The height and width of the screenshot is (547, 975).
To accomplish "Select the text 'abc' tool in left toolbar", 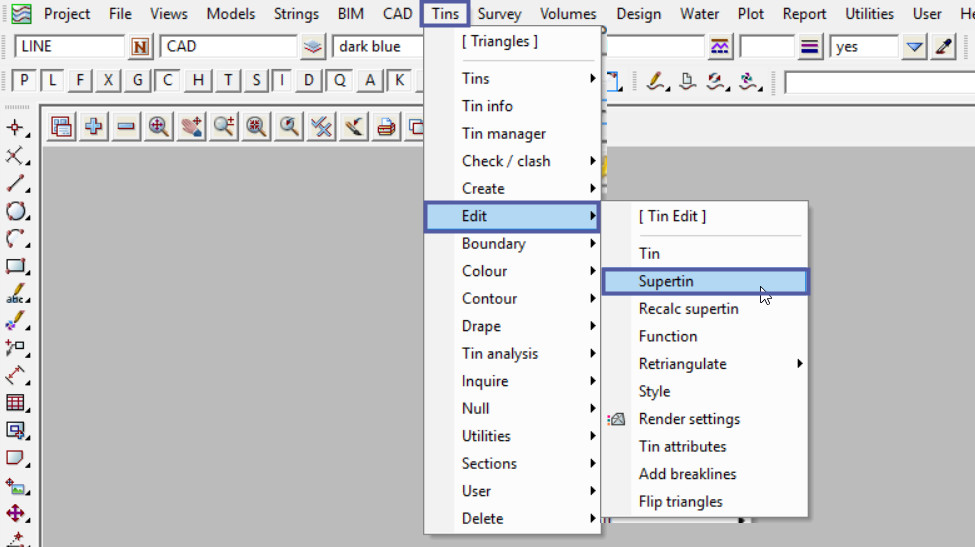I will [x=16, y=294].
